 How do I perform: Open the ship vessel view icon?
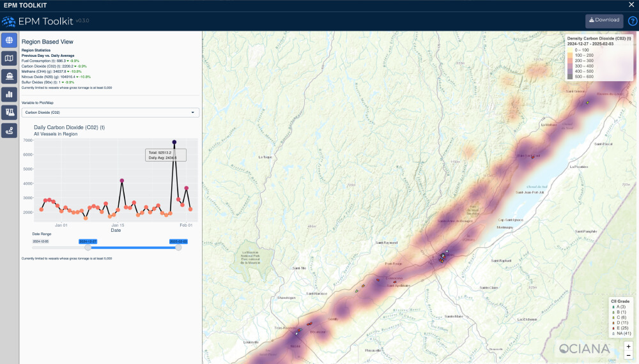[x=9, y=77]
